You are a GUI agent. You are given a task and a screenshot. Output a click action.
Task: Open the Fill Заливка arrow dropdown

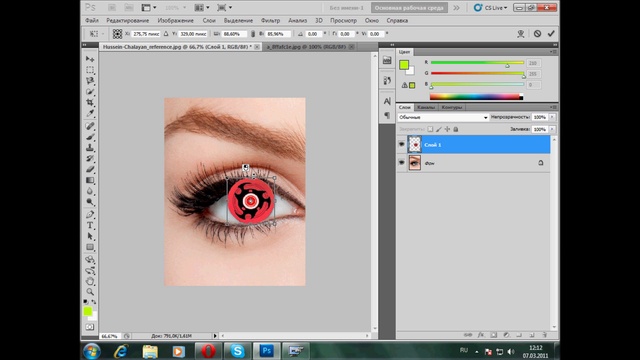point(552,129)
